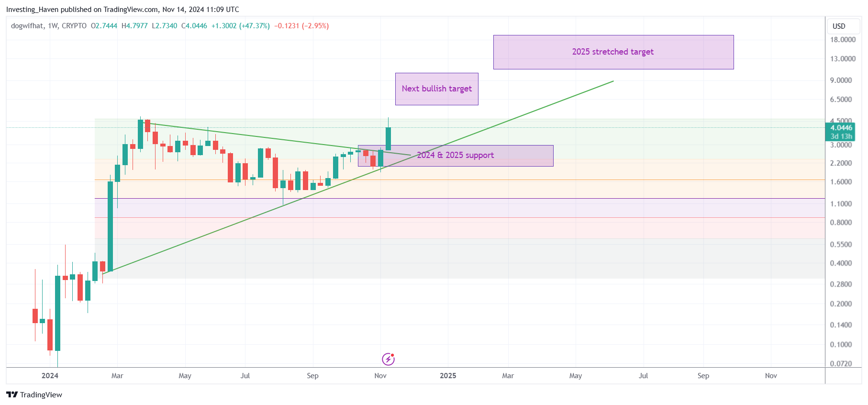This screenshot has height=405, width=868.
Task: Click the 0.1000 price axis label
Action: [x=841, y=345]
